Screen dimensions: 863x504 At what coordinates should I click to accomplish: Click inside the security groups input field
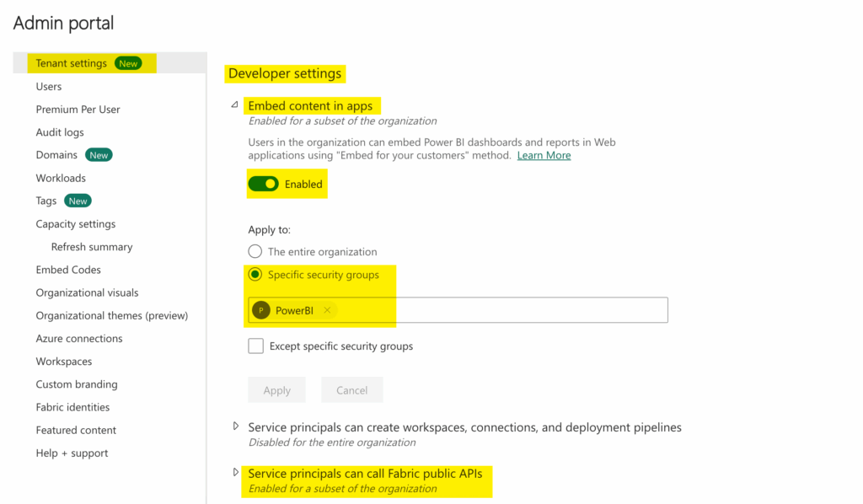[506, 310]
